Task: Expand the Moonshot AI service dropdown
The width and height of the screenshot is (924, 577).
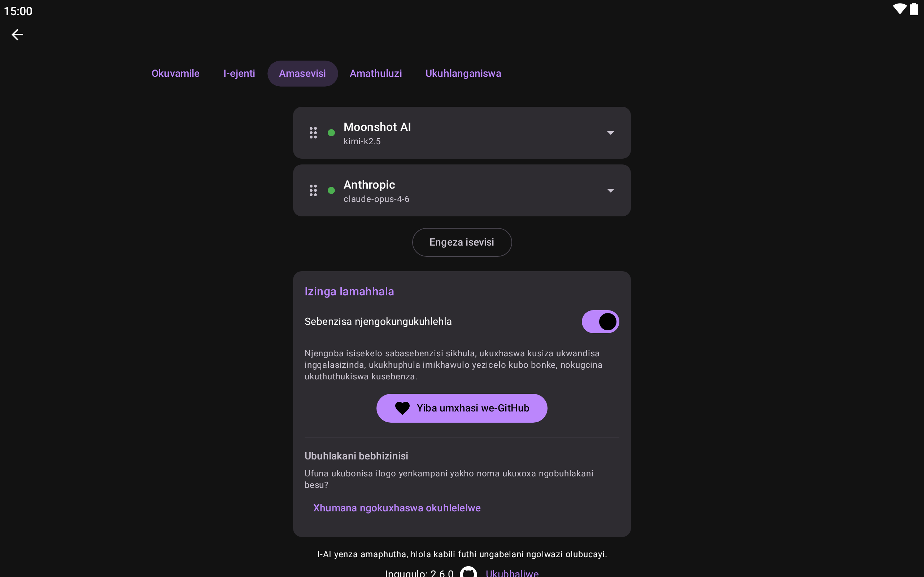Action: click(611, 133)
